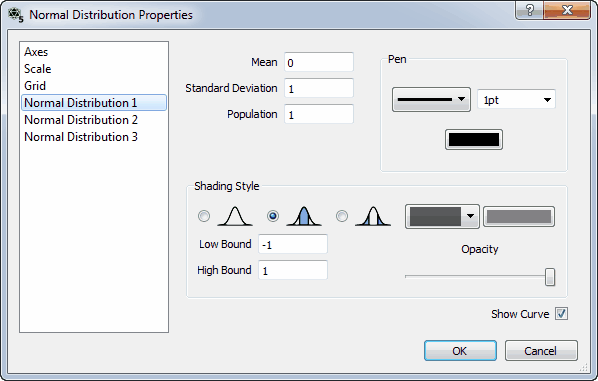Select the tails-shaded bell curve icon
This screenshot has height=381, width=598.
pyautogui.click(x=373, y=216)
